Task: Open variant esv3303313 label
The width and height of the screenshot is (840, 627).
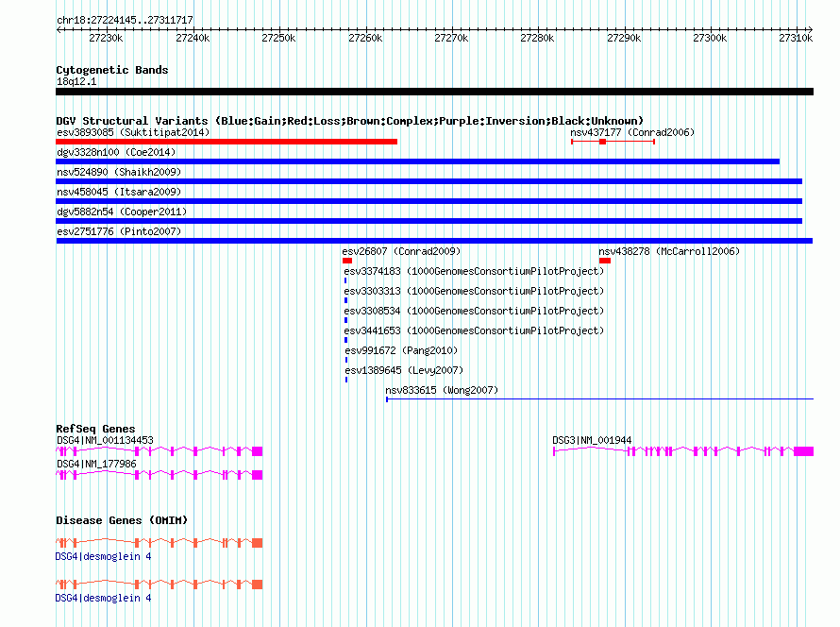Action: point(474,291)
